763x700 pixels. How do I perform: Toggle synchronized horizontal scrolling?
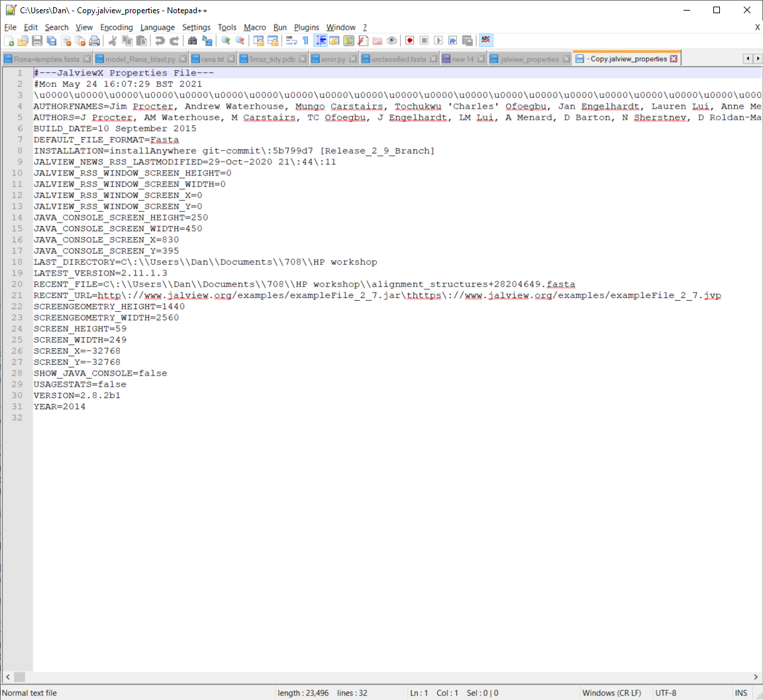click(273, 41)
